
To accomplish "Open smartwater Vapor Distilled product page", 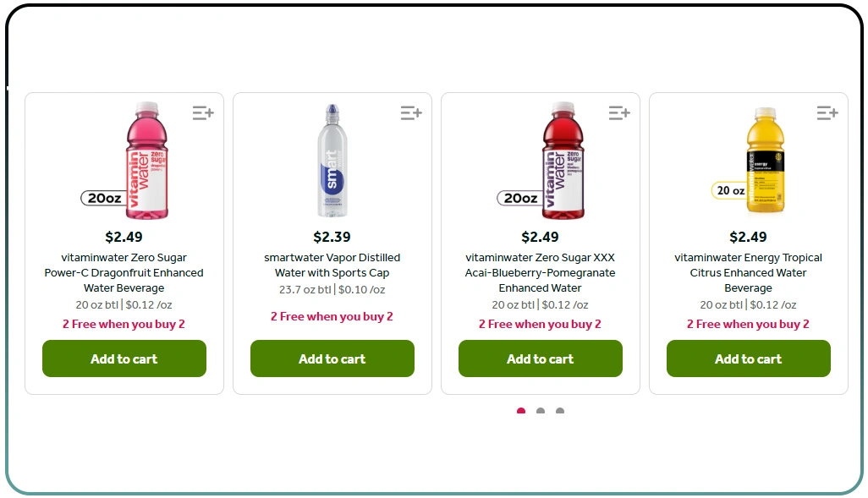I will coord(332,265).
